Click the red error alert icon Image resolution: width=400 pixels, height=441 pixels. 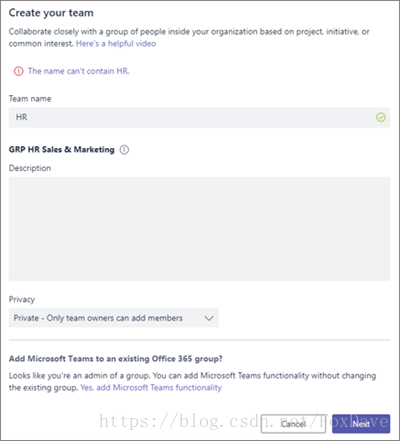[18, 71]
